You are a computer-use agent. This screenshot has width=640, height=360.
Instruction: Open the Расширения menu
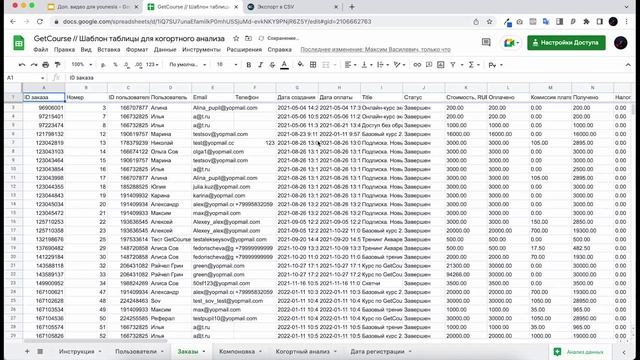244,49
